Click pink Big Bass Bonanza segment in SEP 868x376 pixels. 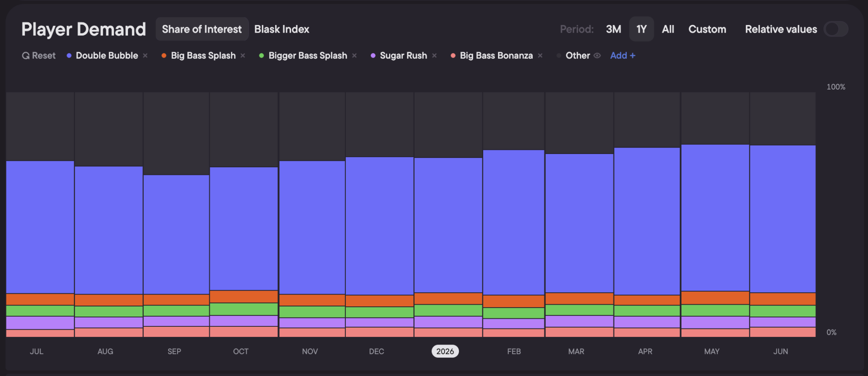(x=176, y=332)
